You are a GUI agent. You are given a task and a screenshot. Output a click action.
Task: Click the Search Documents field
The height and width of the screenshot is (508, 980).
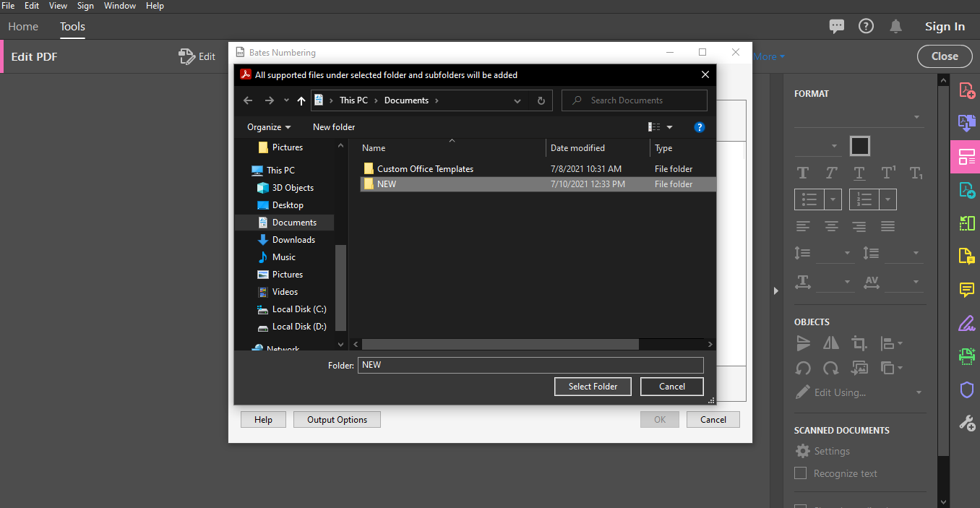click(x=635, y=100)
